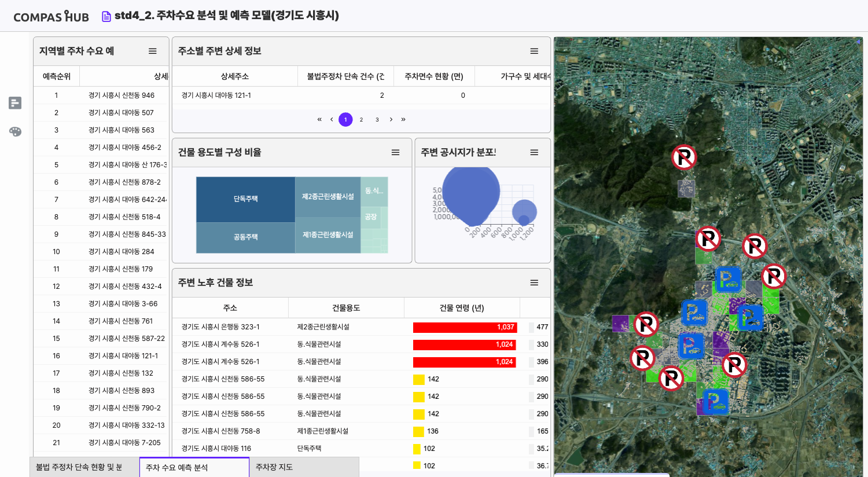
Task: Switch to the 불법 주정차 단속 현황 tab
Action: click(84, 467)
